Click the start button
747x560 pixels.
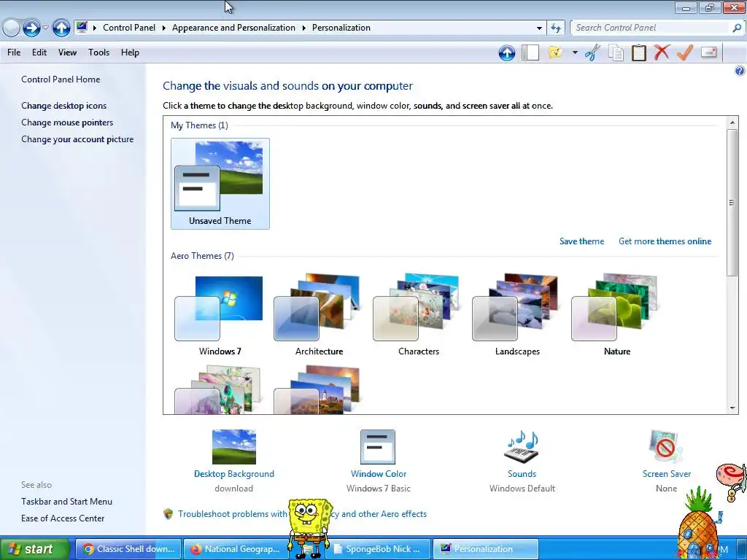[x=35, y=548]
